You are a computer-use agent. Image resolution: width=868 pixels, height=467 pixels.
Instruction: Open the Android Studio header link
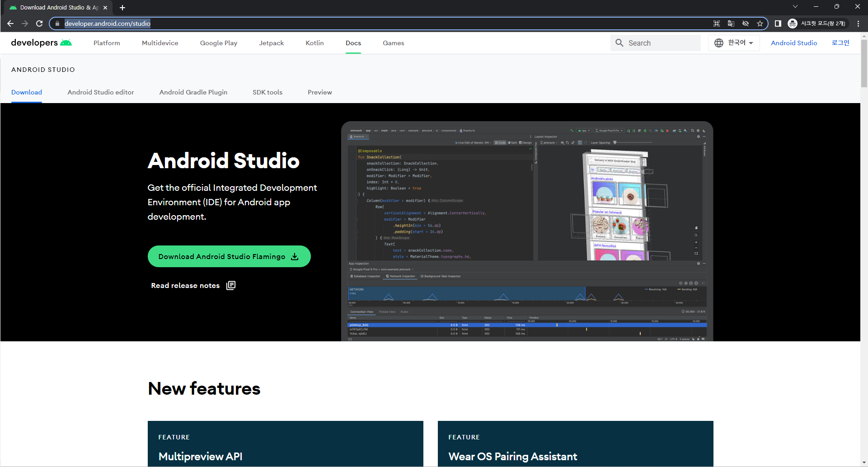tap(794, 43)
